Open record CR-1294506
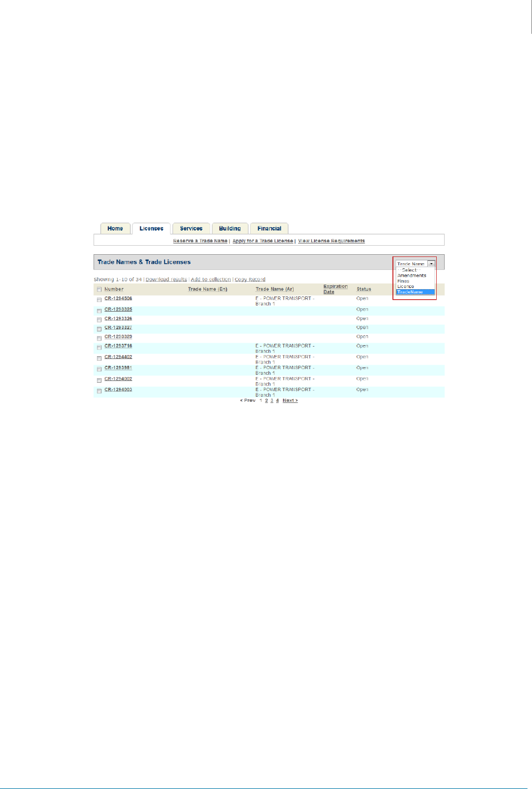Viewport: 532px width, 789px height. pyautogui.click(x=118, y=299)
